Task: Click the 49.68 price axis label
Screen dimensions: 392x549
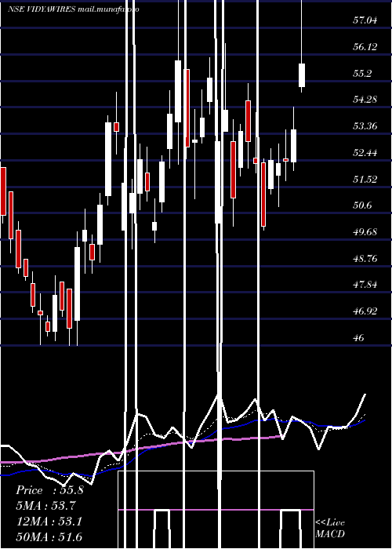Action: pos(365,232)
